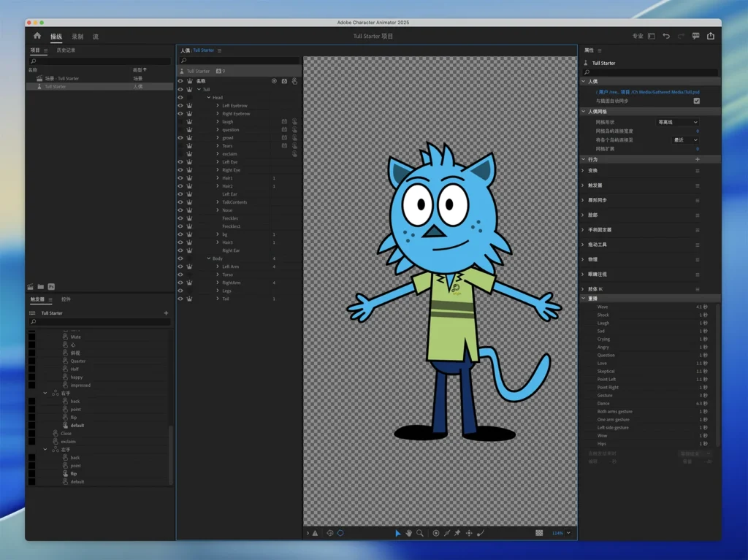
Task: Click the Properties panel search field
Action: (650, 72)
